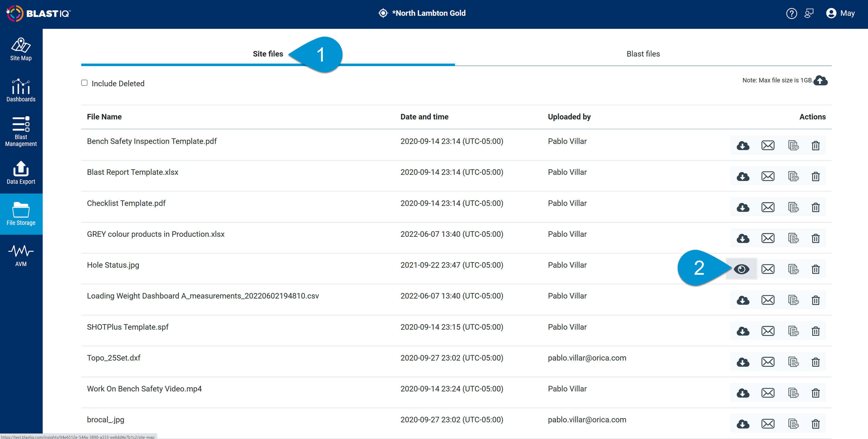Screen dimensions: 868x439
Task: Email Blast Report Template.xlsx
Action: click(x=768, y=177)
